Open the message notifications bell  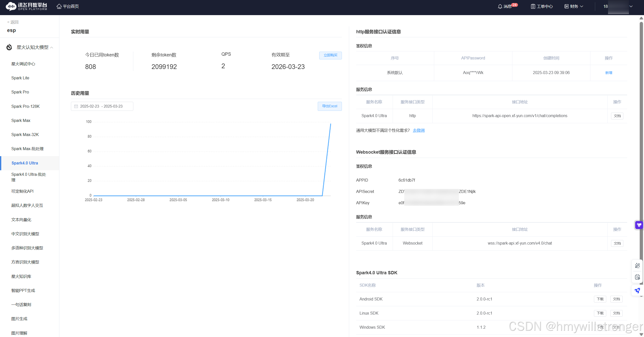[x=500, y=6]
